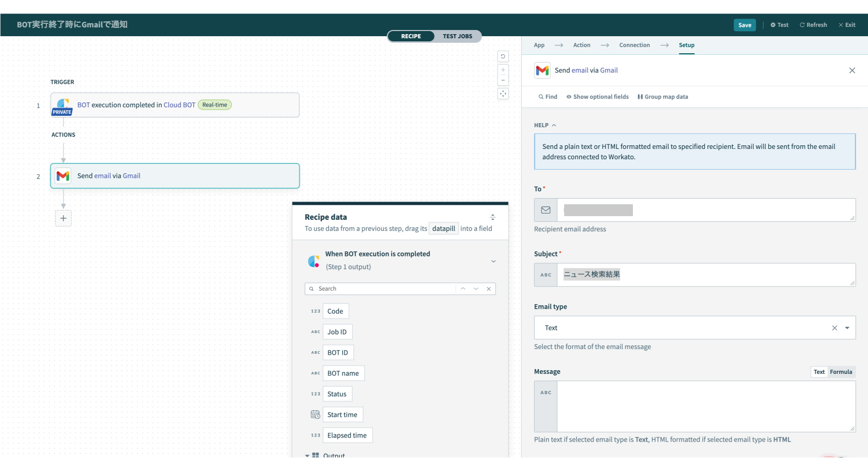Select the Job ID datapill

[x=337, y=332]
